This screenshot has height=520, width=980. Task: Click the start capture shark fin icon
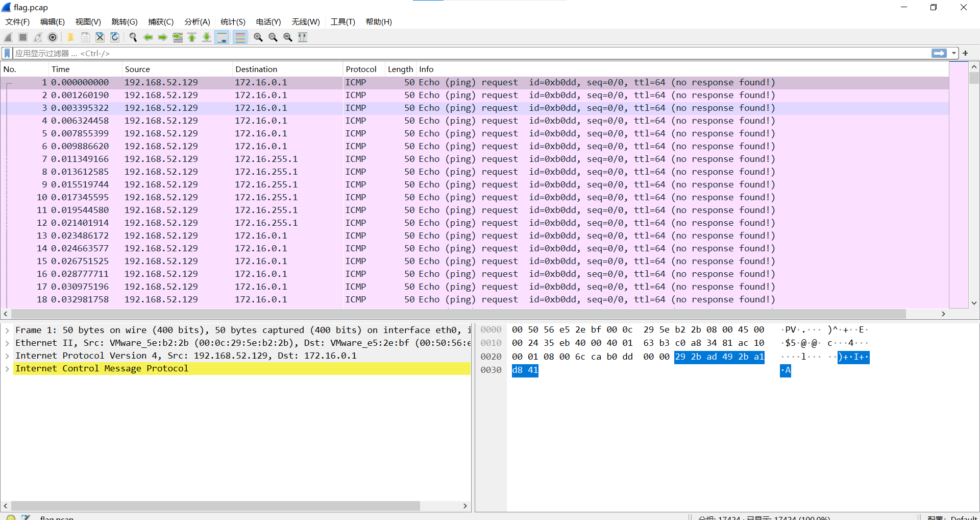point(8,37)
